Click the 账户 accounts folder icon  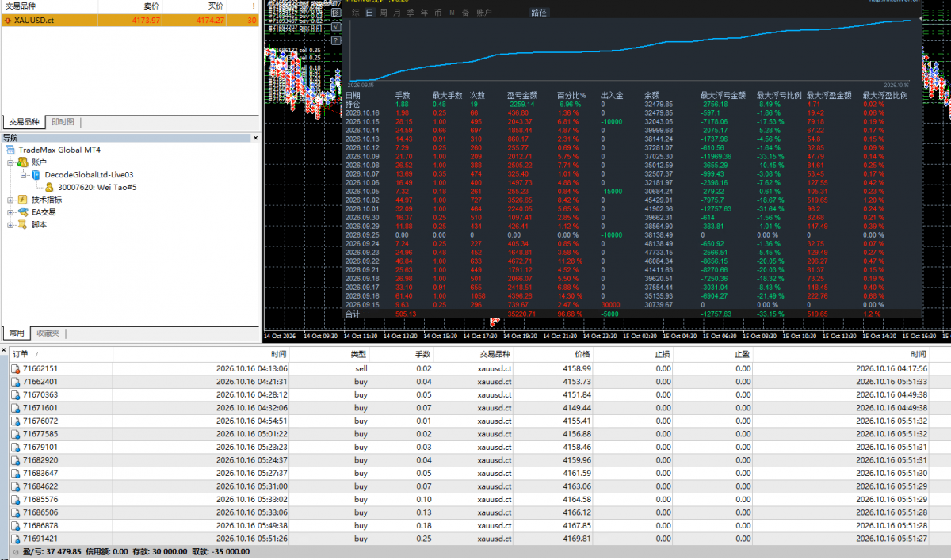[22, 162]
